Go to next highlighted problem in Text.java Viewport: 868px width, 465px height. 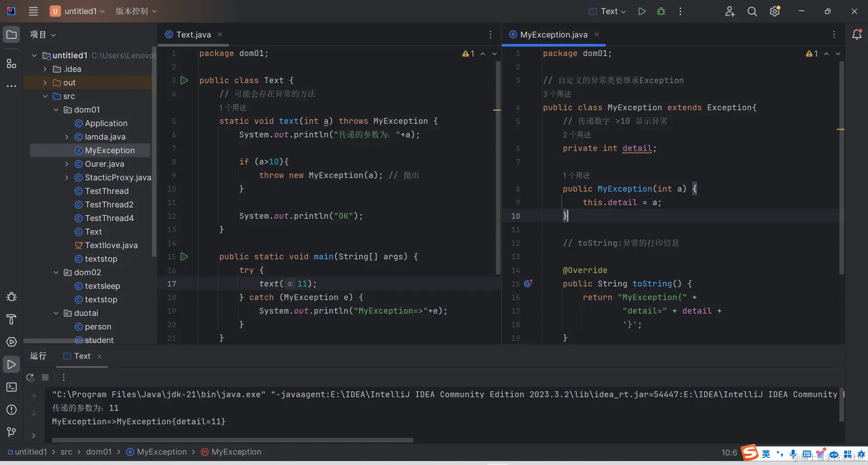coord(495,54)
